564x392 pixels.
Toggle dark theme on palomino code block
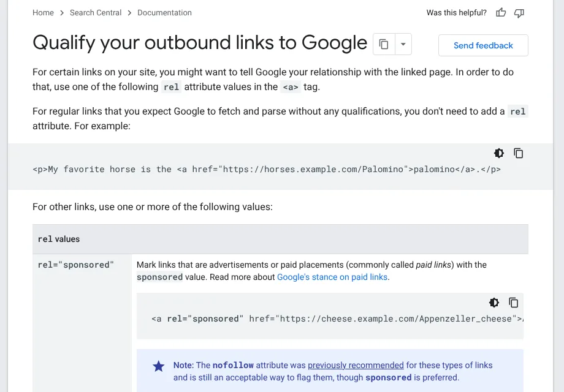[499, 153]
